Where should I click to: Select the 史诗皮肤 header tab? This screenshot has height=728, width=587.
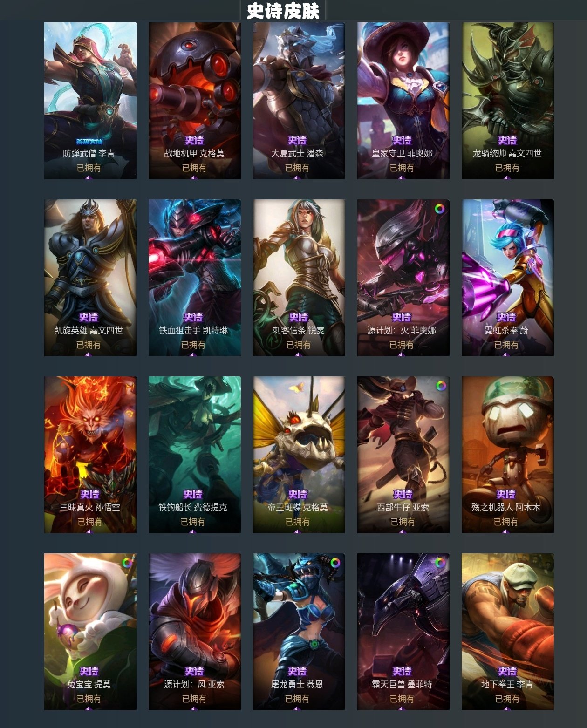283,11
